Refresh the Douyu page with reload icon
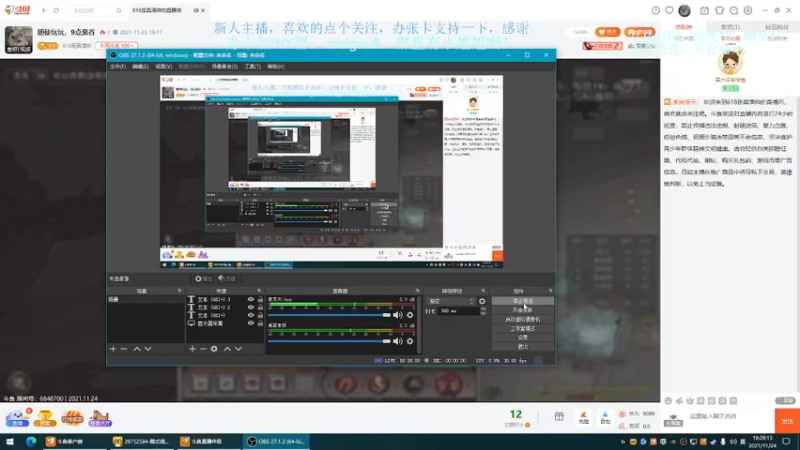The image size is (800, 450). 56,10
